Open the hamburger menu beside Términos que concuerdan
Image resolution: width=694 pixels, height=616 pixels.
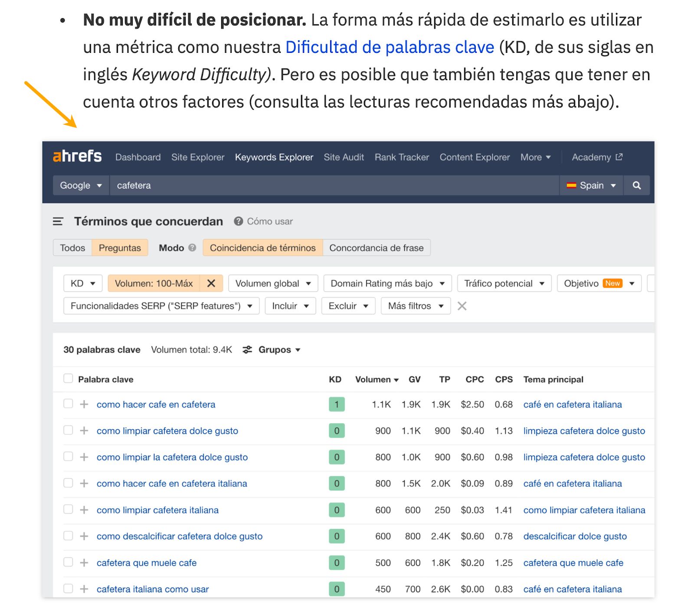pos(58,221)
